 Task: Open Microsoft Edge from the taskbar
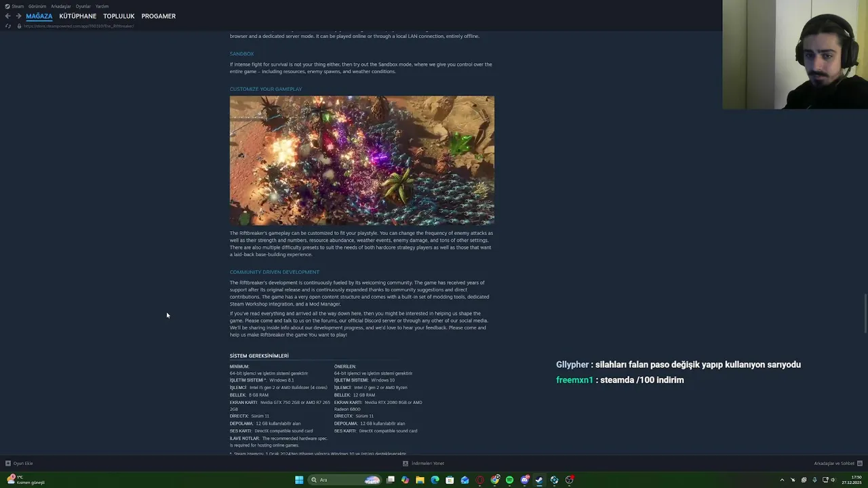(x=435, y=480)
